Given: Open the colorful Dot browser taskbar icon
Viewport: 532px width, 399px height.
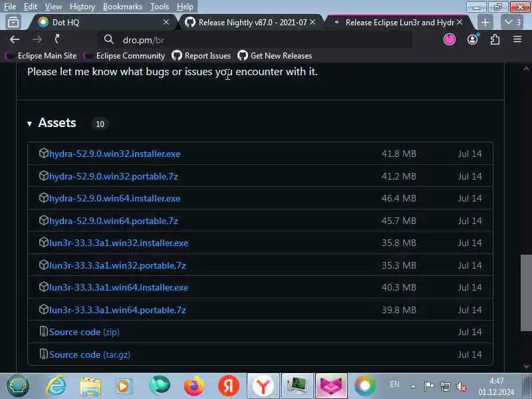Looking at the screenshot, I should pos(364,386).
